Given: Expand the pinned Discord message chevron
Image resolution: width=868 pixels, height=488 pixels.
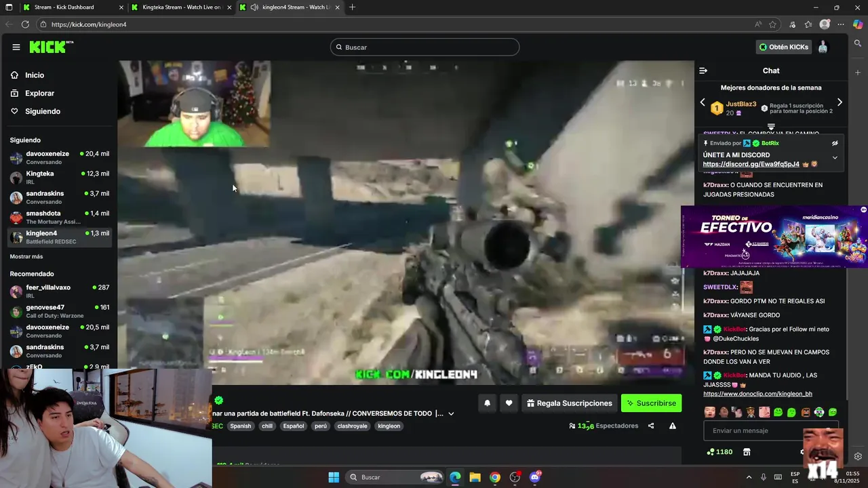Looking at the screenshot, I should [835, 158].
